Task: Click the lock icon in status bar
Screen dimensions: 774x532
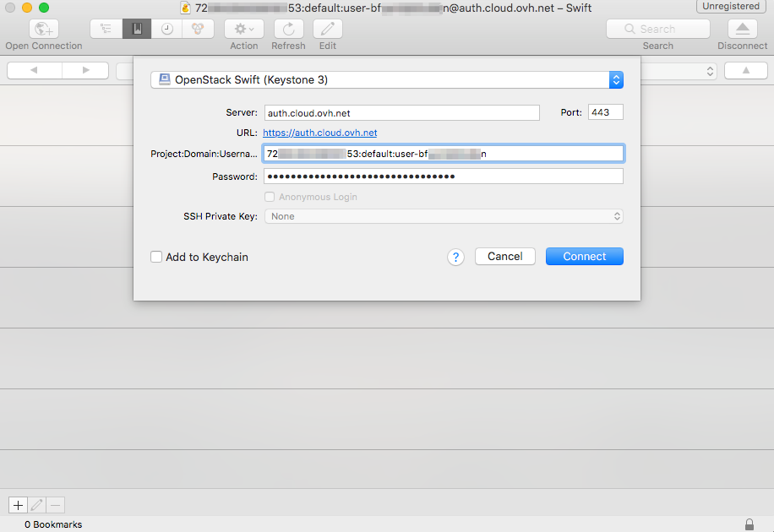Action: tap(749, 524)
